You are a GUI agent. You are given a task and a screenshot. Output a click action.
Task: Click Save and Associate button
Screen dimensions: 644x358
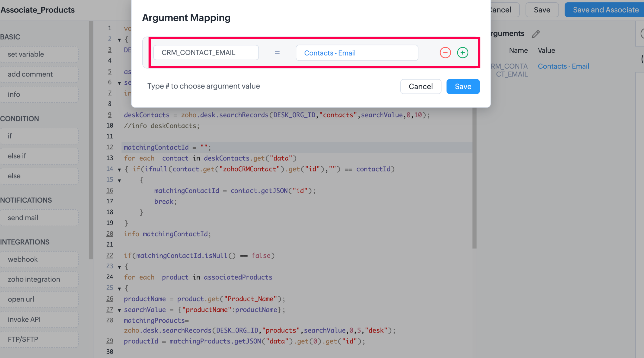(x=605, y=10)
